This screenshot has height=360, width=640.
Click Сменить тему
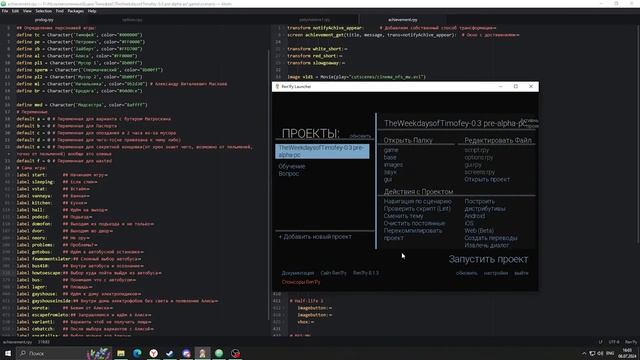pos(403,216)
